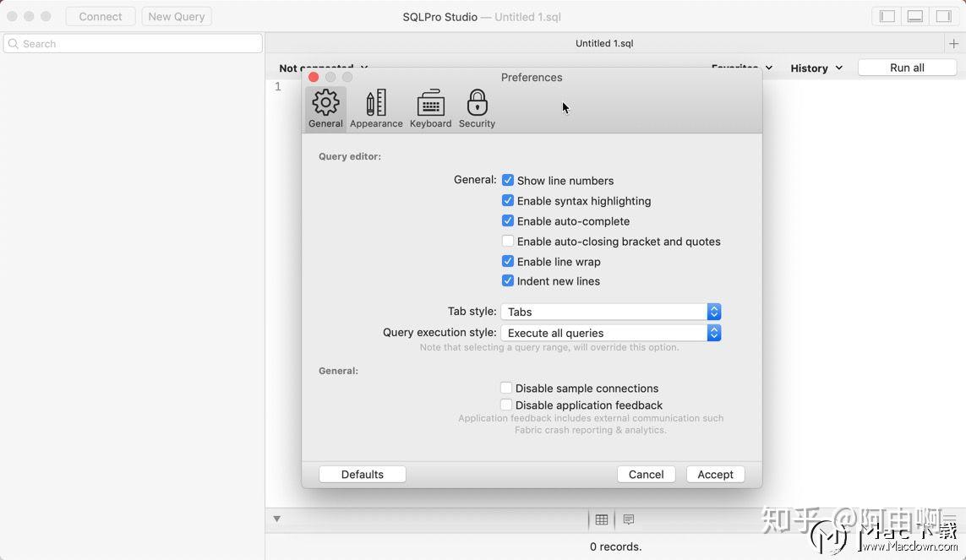Select the Untitled 1.sql tab
966x560 pixels.
click(603, 43)
